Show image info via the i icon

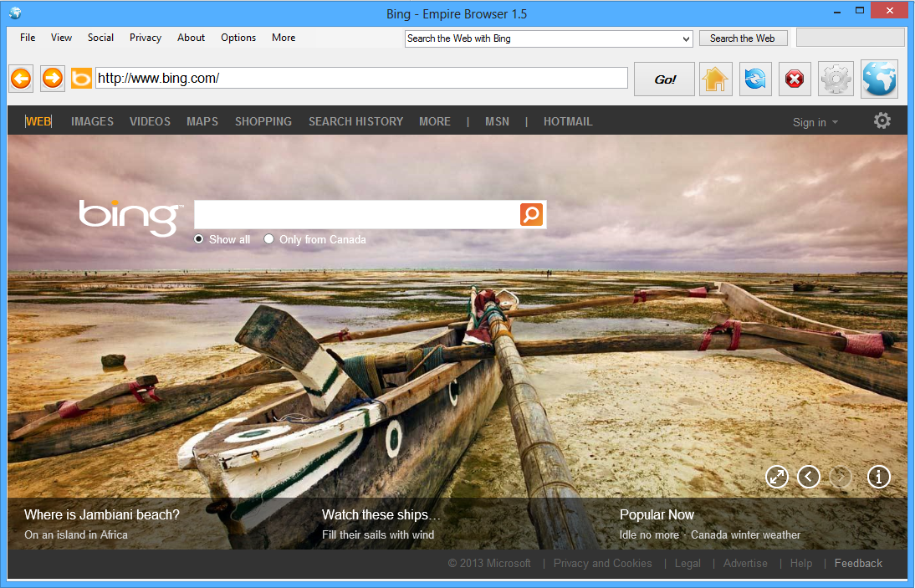coord(878,476)
